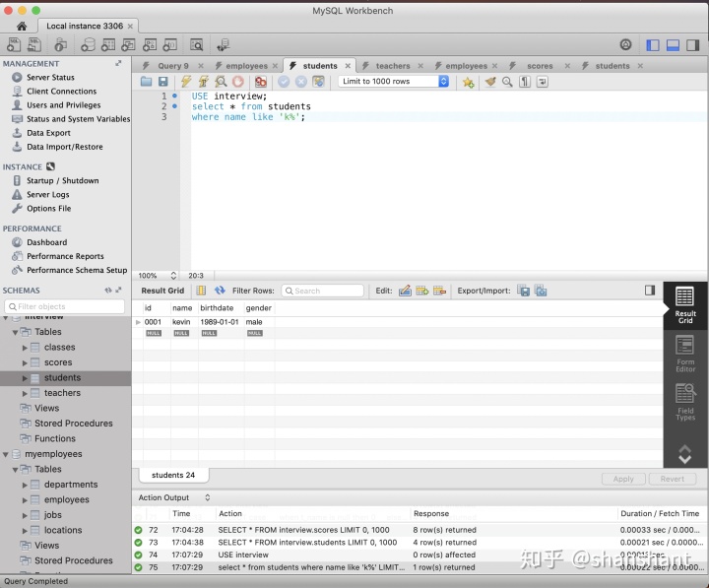This screenshot has height=588, width=709.
Task: Open Local instance 3306 connection tab
Action: pyautogui.click(x=85, y=26)
